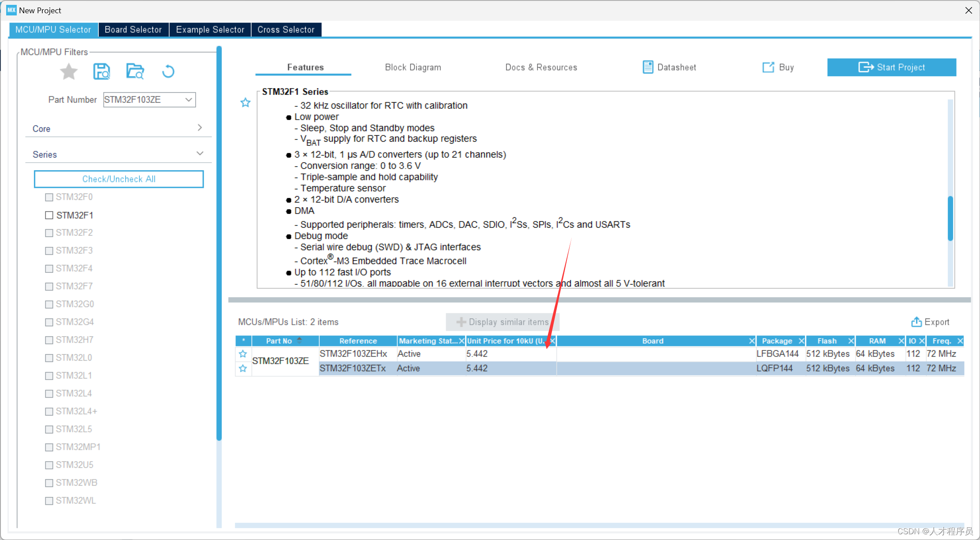Favorite the STM32F1 Series with the star
Image resolution: width=980 pixels, height=540 pixels.
pos(246,103)
